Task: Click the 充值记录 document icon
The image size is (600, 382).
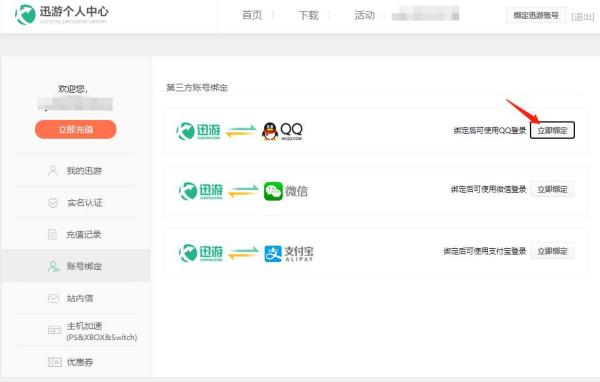Action: click(52, 234)
